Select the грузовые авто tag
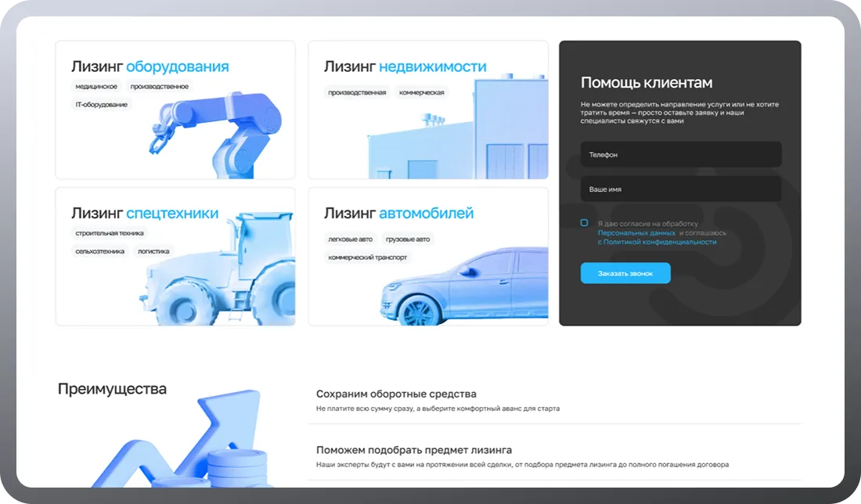 click(408, 239)
